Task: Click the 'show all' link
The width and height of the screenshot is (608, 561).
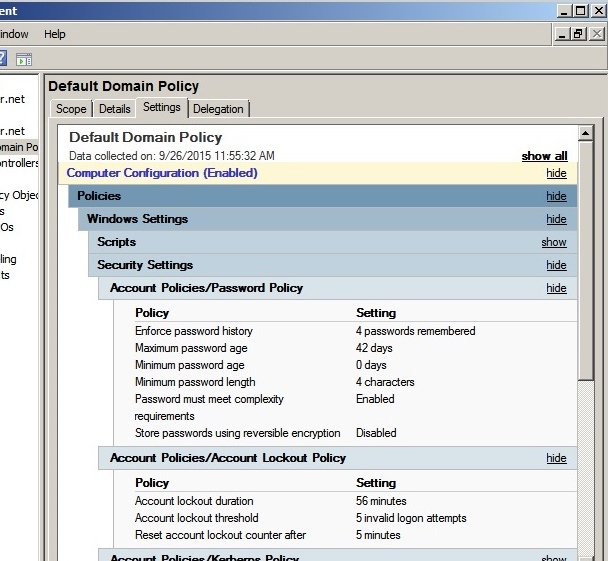Action: [x=544, y=156]
